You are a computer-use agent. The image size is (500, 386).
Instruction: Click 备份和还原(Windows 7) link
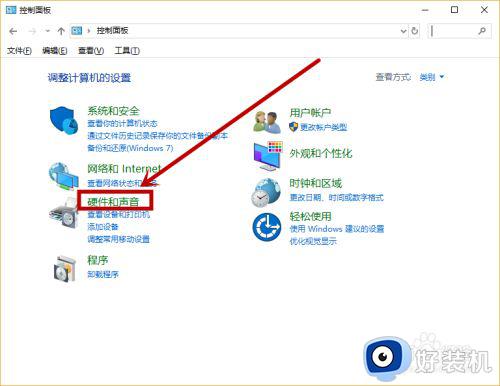pos(130,148)
